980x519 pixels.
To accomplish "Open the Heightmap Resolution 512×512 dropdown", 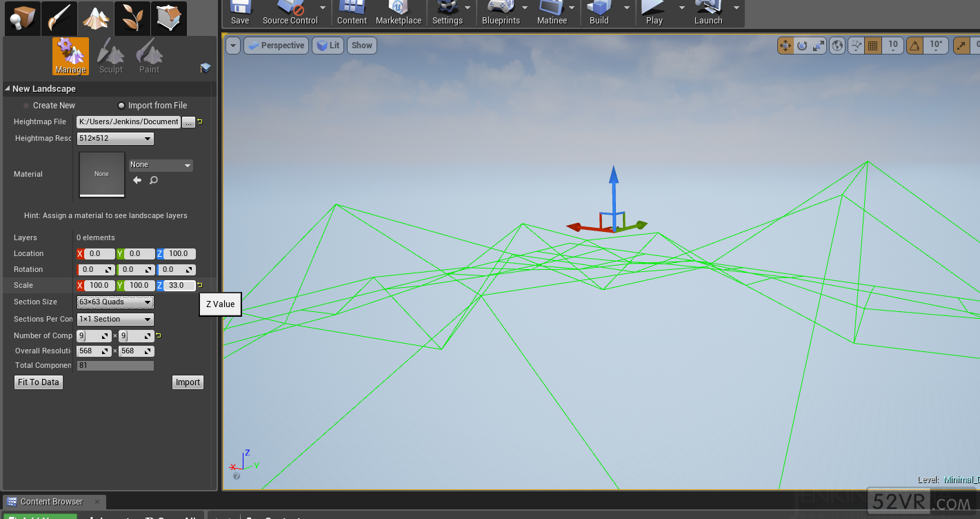I will pos(115,139).
